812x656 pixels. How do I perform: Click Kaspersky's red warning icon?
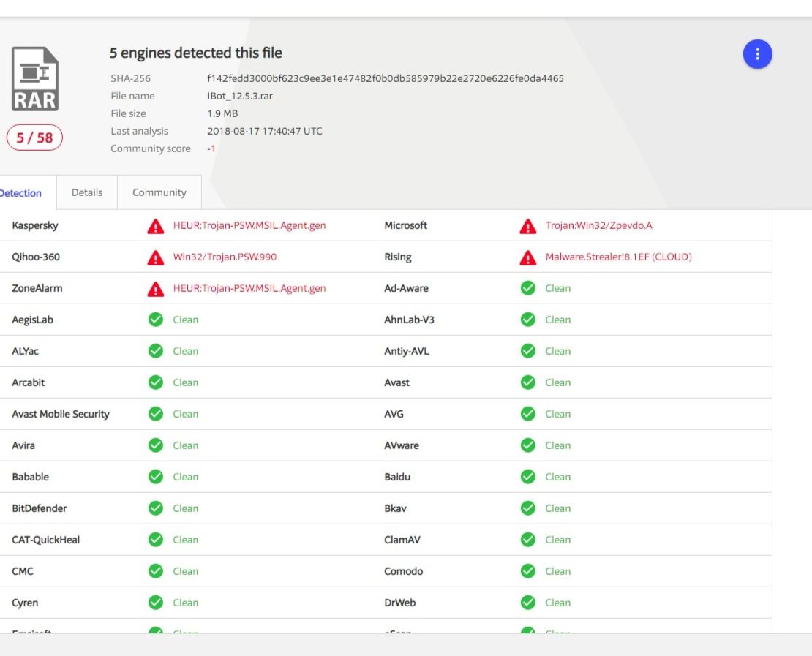click(x=155, y=226)
